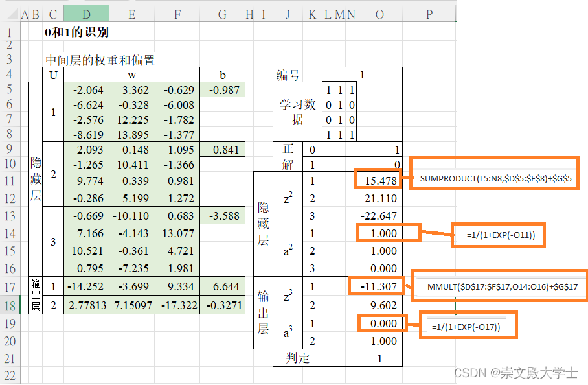Select z³ value cell 9.602
The width and height of the screenshot is (588, 385).
[379, 305]
